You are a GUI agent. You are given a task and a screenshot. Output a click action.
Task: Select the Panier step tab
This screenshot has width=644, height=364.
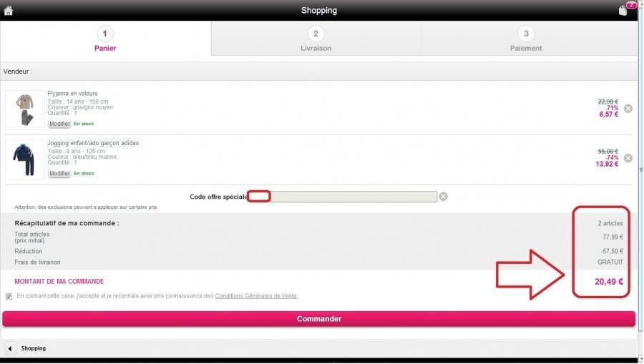pyautogui.click(x=105, y=39)
